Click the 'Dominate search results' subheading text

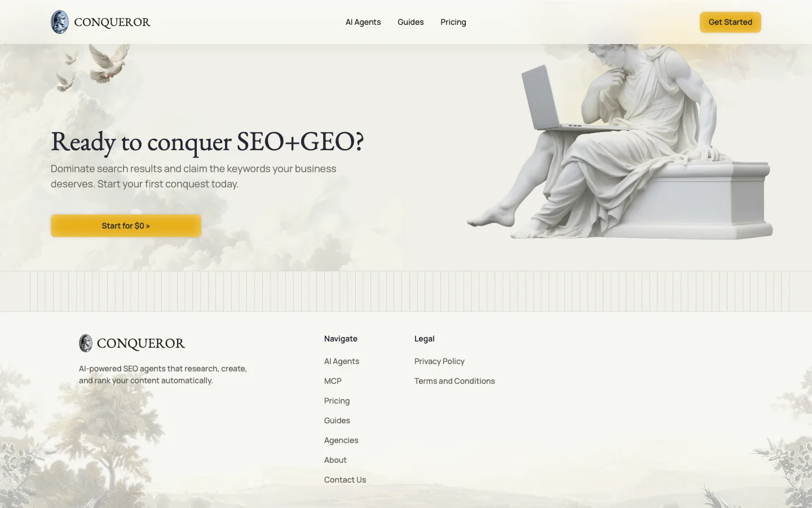coord(193,176)
